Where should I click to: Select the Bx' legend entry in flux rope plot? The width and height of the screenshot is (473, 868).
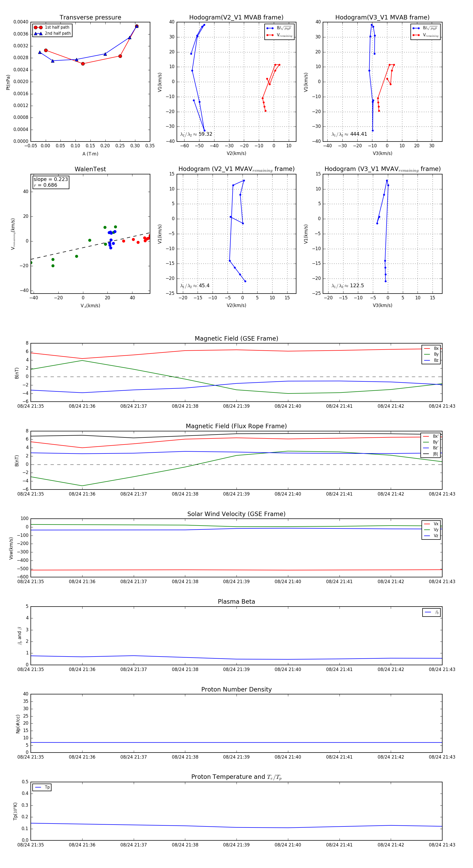click(x=431, y=436)
